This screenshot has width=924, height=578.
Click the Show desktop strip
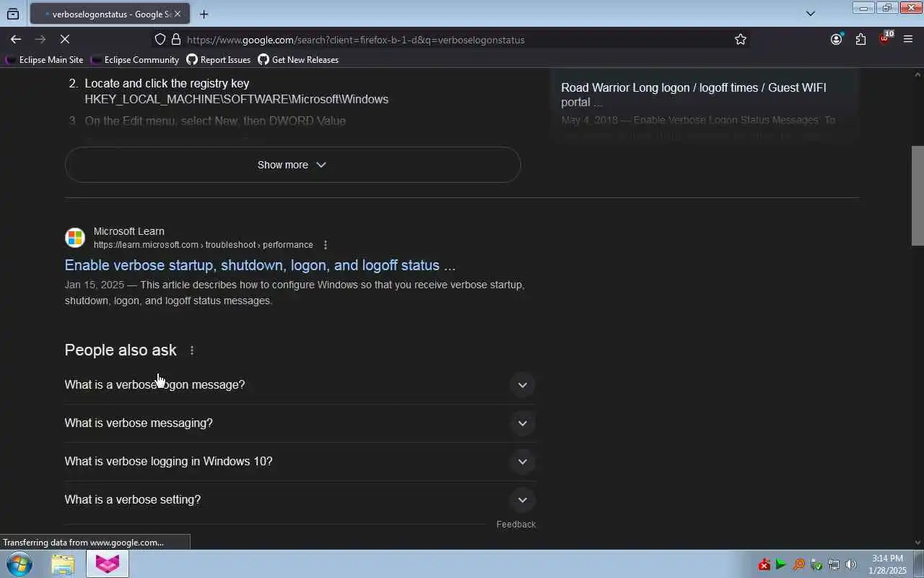tap(919, 564)
